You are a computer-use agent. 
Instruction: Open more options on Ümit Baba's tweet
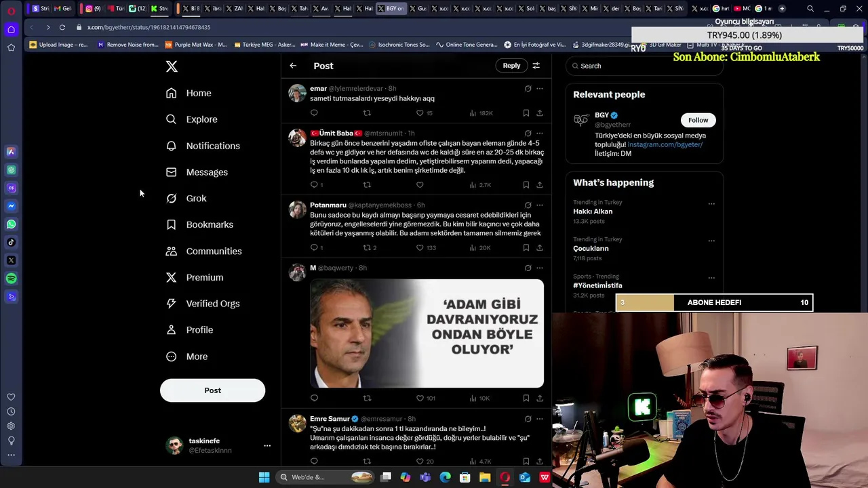pyautogui.click(x=540, y=133)
